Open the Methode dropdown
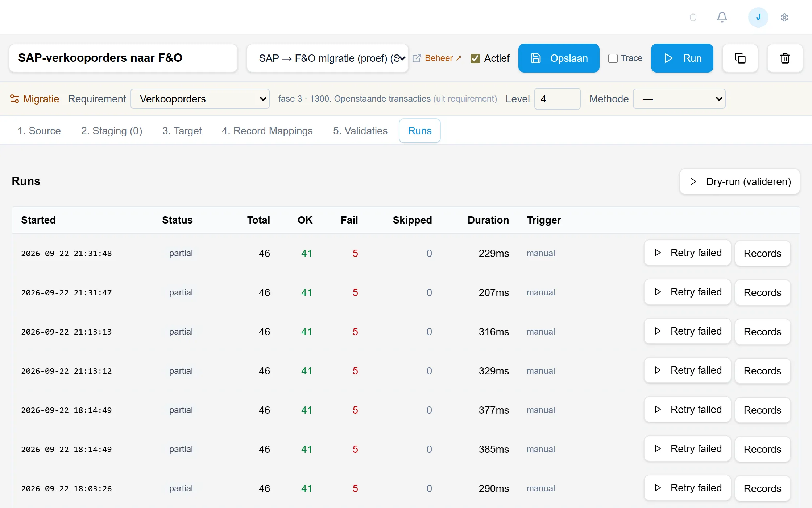 (x=679, y=99)
